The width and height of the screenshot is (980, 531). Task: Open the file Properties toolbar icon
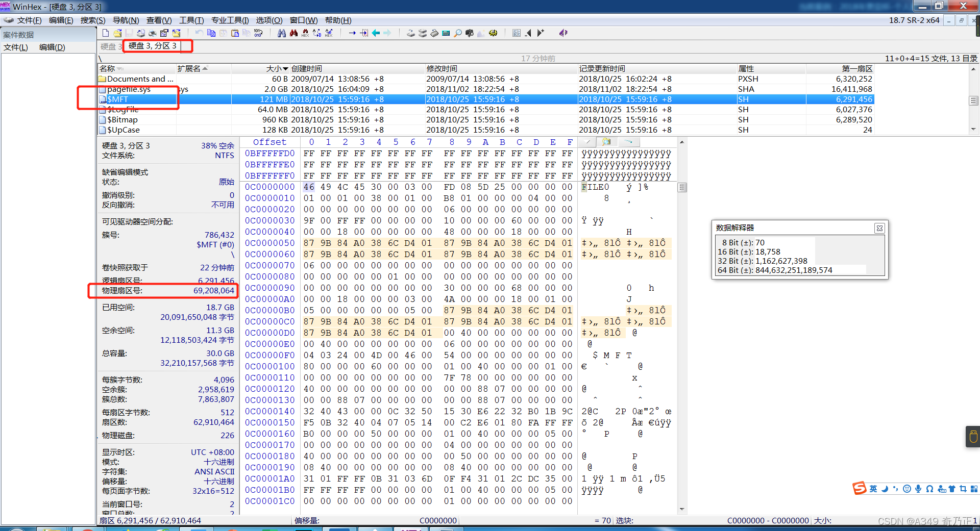pyautogui.click(x=164, y=33)
